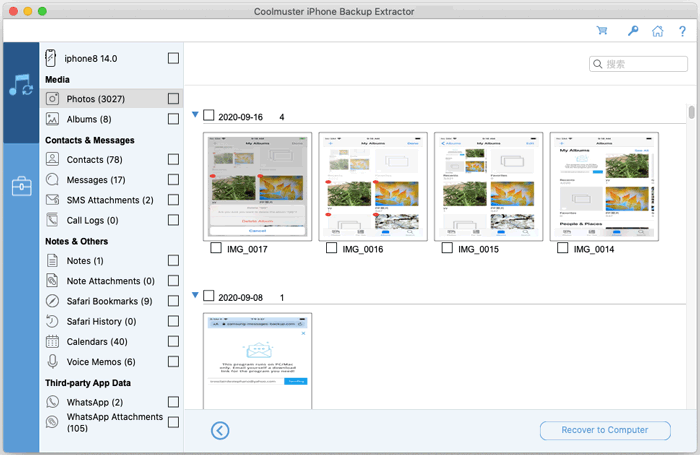The image size is (700, 455).
Task: Go back with the circular arrow button
Action: tap(220, 430)
